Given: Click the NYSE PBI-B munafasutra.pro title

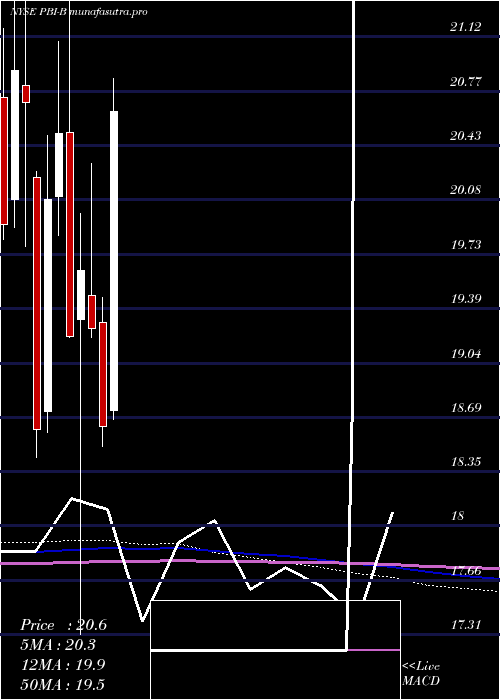Looking at the screenshot, I should (x=79, y=12).
